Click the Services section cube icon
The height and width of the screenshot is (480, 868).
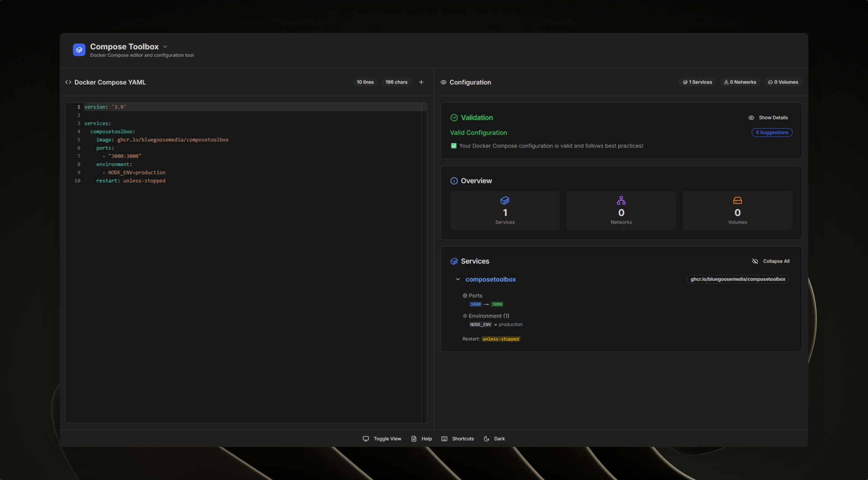(x=454, y=261)
